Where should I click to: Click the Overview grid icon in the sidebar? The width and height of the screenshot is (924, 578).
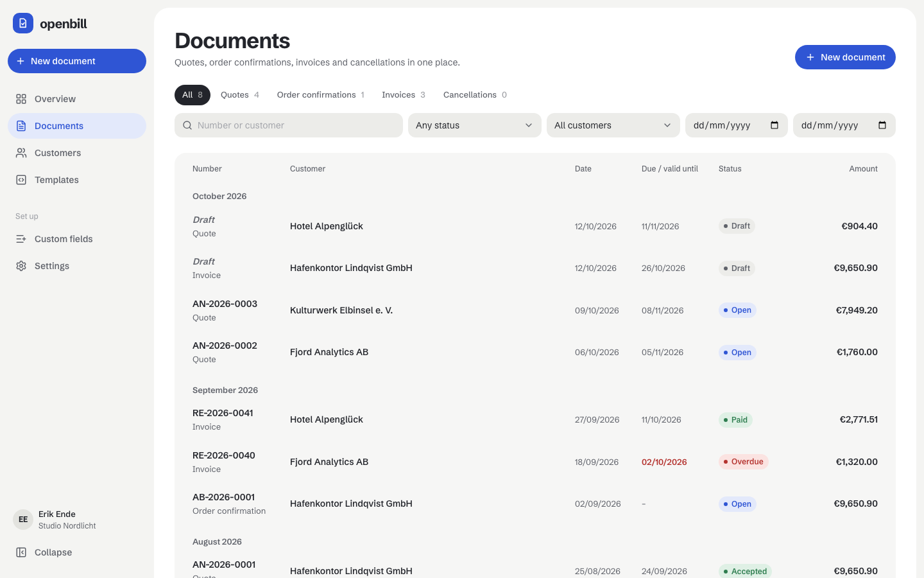pos(21,99)
